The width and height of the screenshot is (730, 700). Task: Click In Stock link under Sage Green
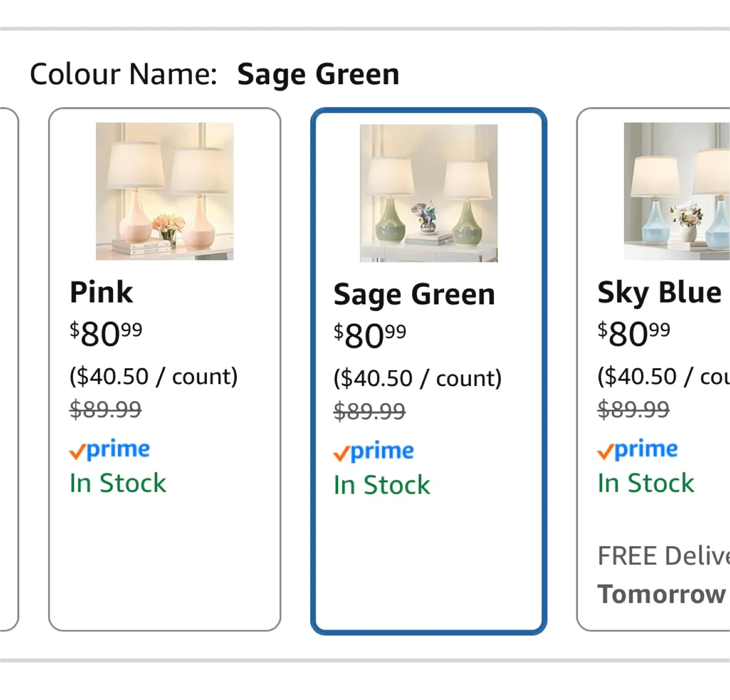382,485
